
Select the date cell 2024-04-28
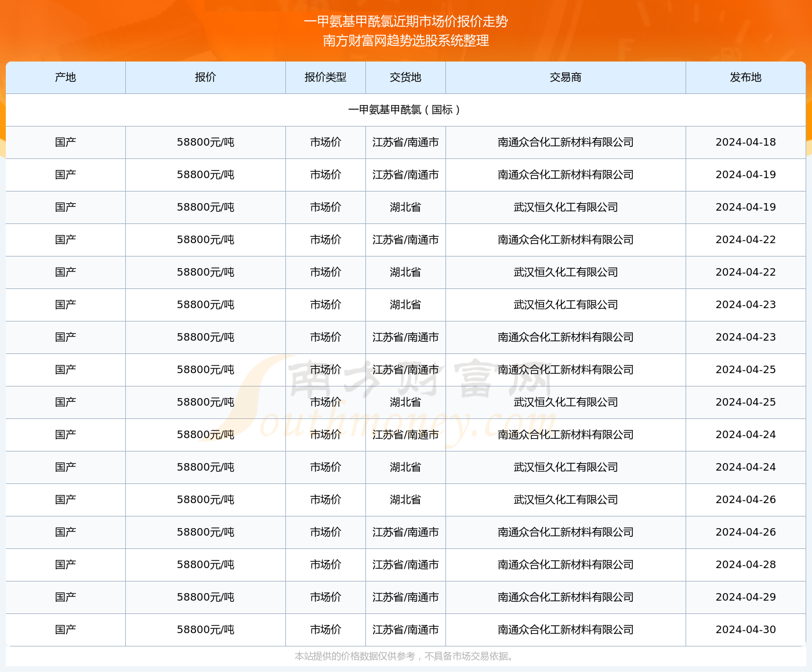tap(746, 565)
